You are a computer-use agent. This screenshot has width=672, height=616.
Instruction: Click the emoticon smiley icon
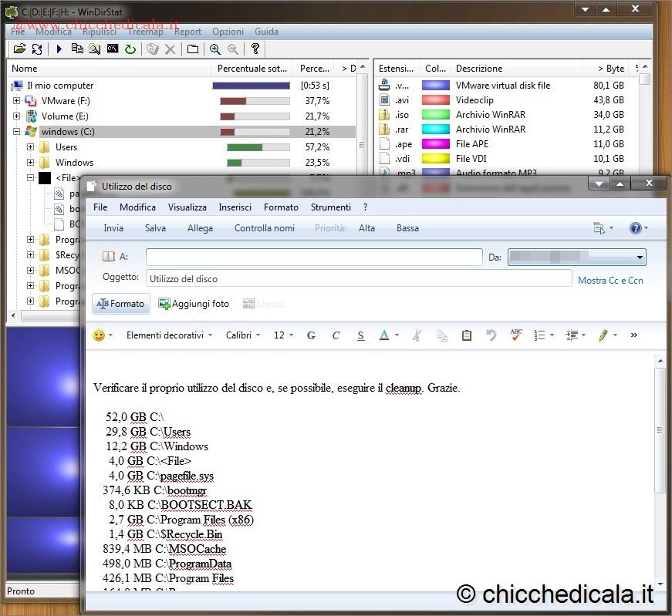[99, 335]
